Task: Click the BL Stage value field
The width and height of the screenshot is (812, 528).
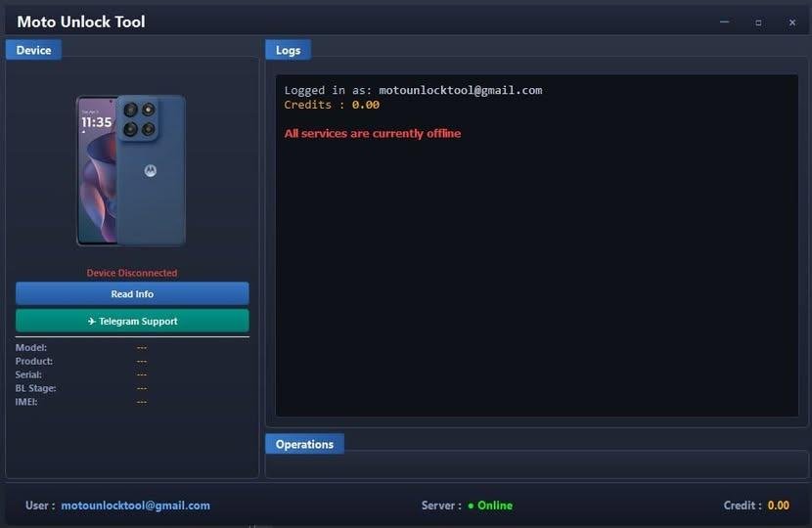Action: click(x=142, y=388)
